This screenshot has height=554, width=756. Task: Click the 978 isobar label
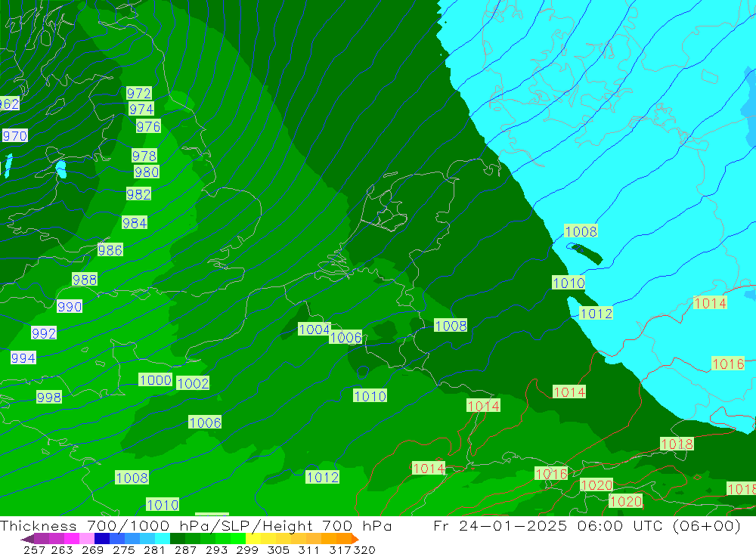[x=144, y=156]
